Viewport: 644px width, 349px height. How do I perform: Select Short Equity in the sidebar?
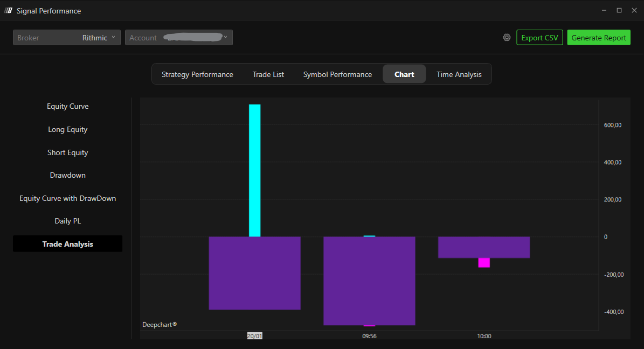(68, 152)
